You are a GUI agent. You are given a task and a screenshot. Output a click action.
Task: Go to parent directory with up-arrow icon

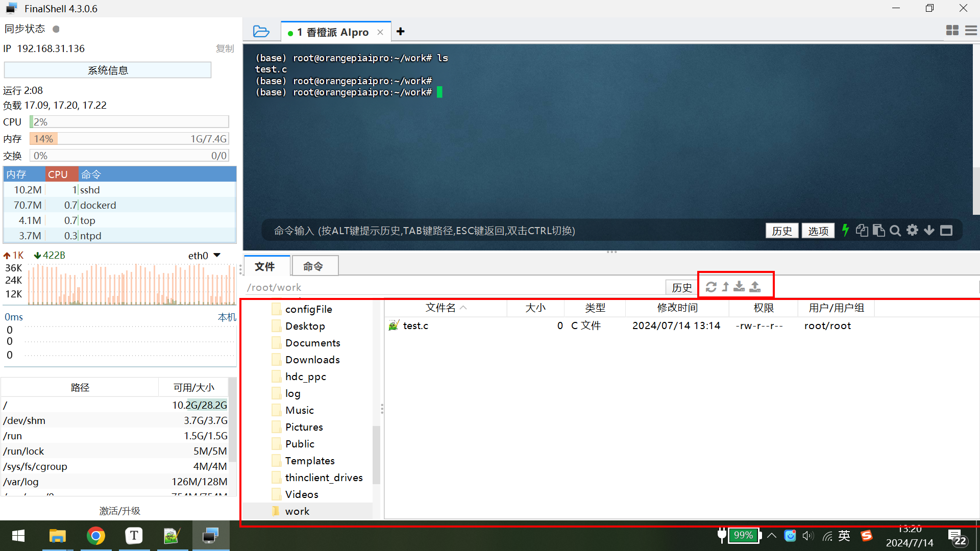coord(725,287)
